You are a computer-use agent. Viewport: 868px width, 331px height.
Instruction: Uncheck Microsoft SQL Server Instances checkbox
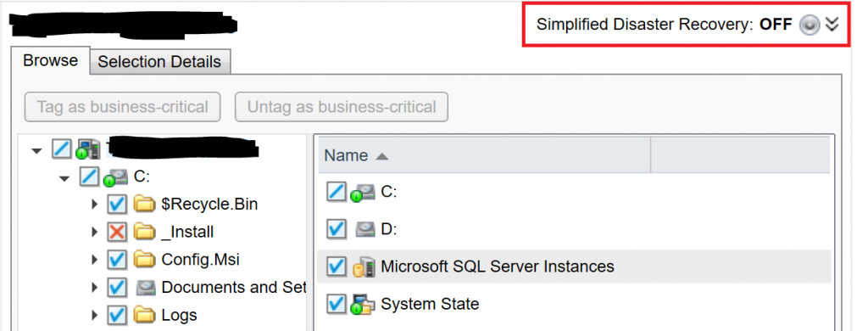point(337,266)
